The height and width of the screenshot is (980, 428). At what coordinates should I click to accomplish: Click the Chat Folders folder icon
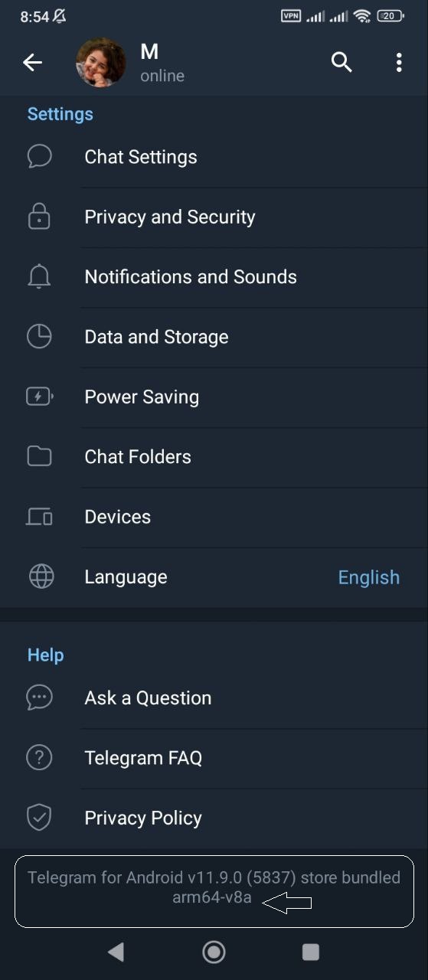coord(39,457)
